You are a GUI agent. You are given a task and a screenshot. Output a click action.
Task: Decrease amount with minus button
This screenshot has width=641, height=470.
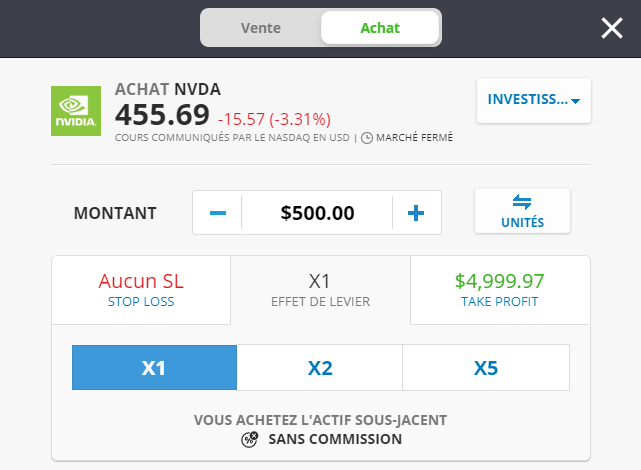218,213
